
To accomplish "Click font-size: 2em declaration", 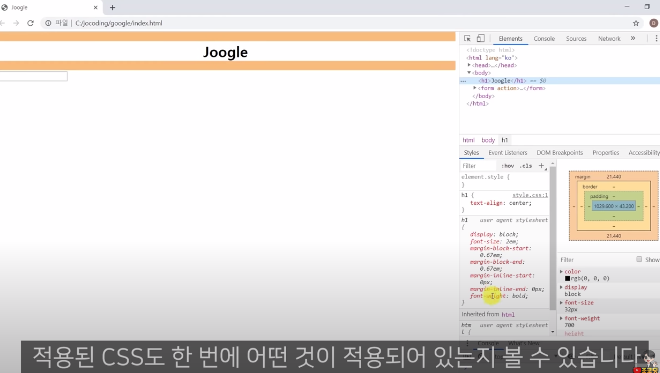I will [x=494, y=242].
